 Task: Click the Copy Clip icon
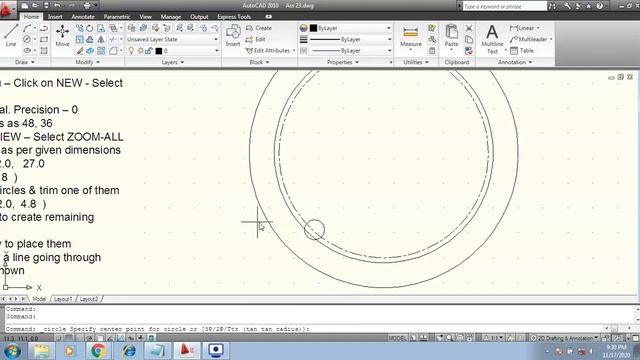[x=469, y=40]
